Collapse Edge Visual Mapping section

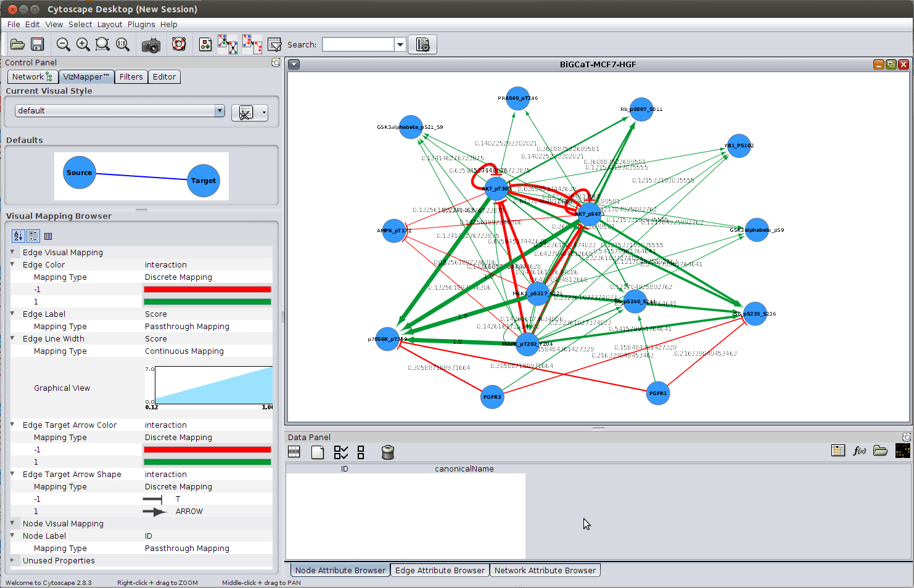coord(12,252)
